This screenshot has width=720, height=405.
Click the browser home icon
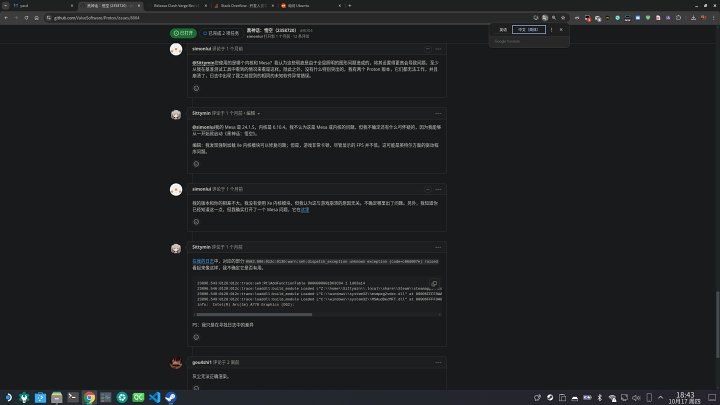pos(36,18)
